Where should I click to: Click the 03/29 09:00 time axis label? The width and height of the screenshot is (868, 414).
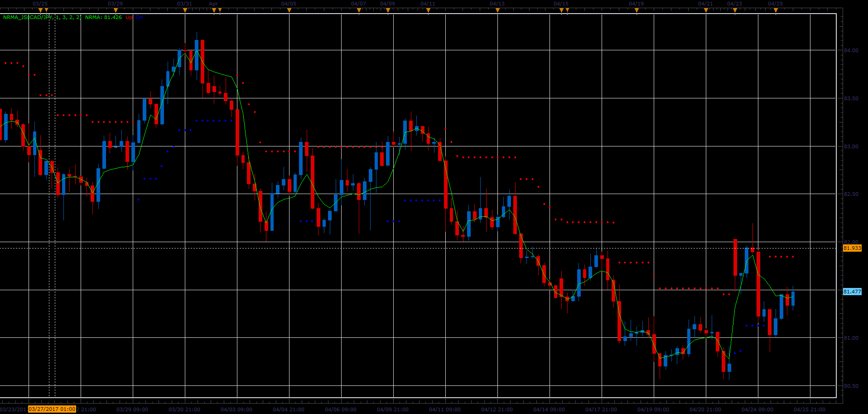[x=132, y=409]
